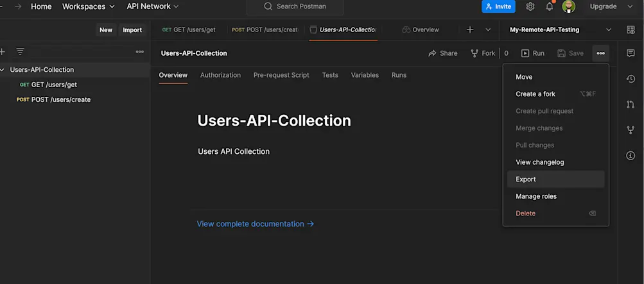Screen dimensions: 644x284
Task: Click the New button
Action: point(106,30)
